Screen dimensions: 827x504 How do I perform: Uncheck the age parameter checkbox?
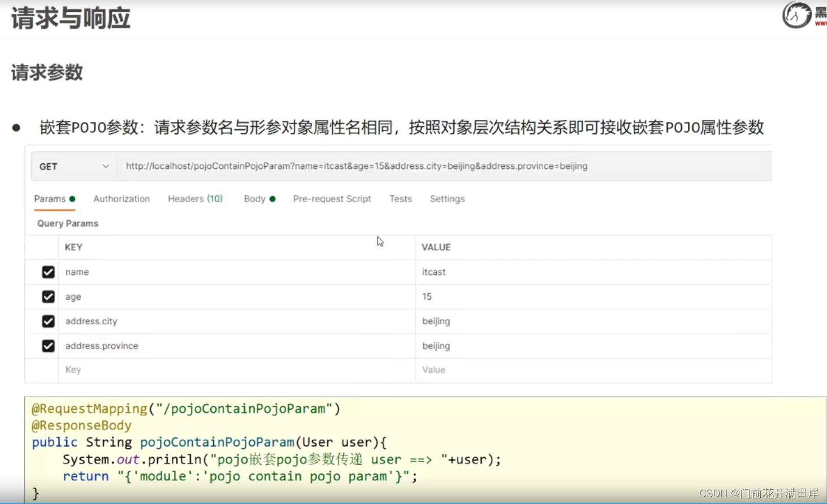tap(48, 297)
